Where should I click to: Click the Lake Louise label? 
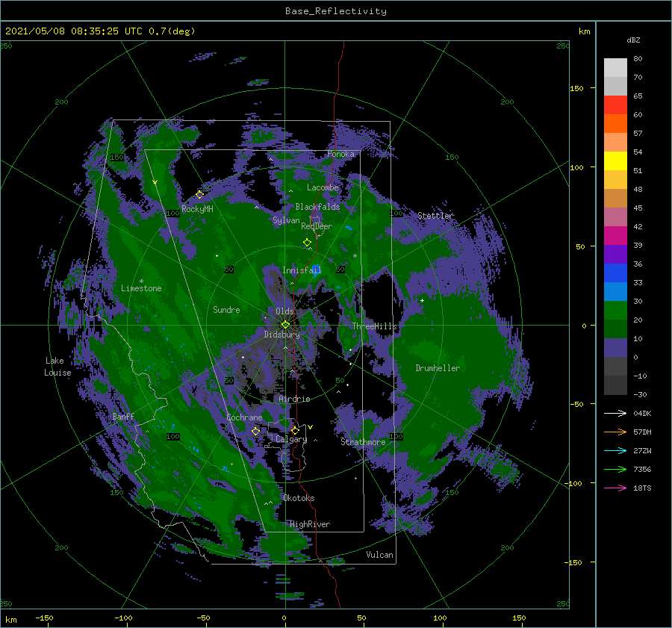coord(57,367)
